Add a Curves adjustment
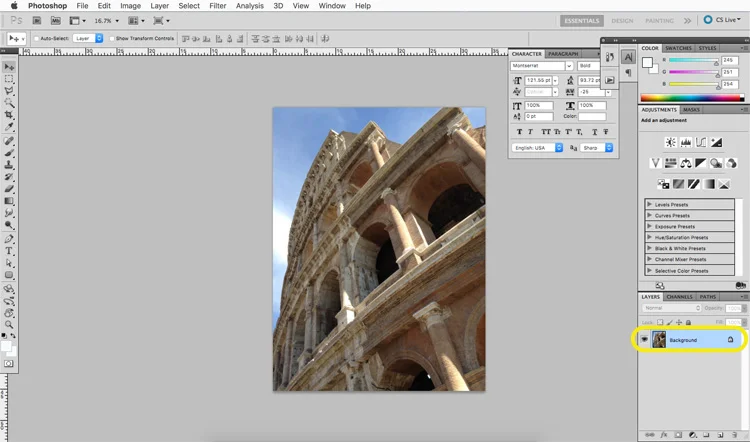Viewport: 750px width, 442px height. [701, 142]
